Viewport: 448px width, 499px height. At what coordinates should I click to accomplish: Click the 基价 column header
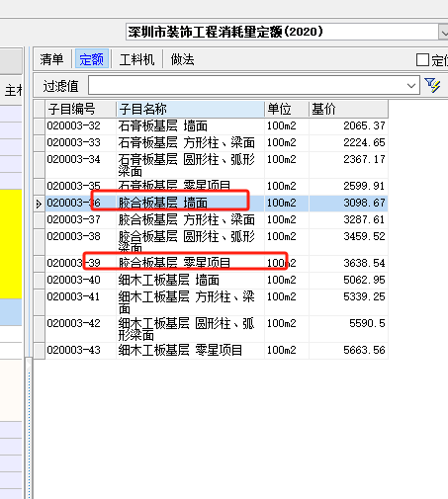coord(348,109)
